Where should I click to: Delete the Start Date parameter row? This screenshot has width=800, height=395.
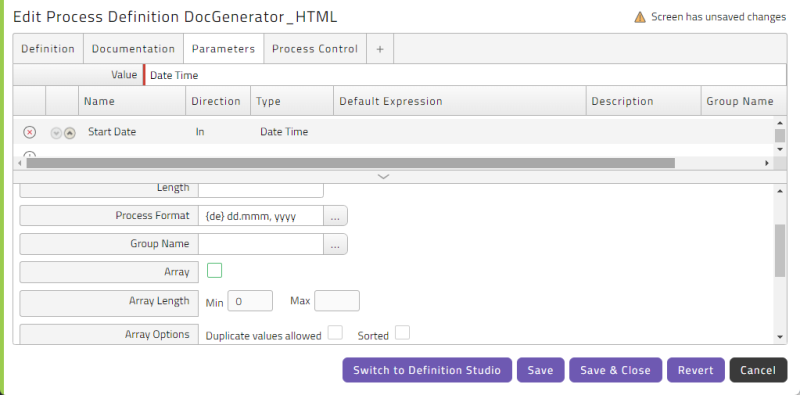point(30,133)
